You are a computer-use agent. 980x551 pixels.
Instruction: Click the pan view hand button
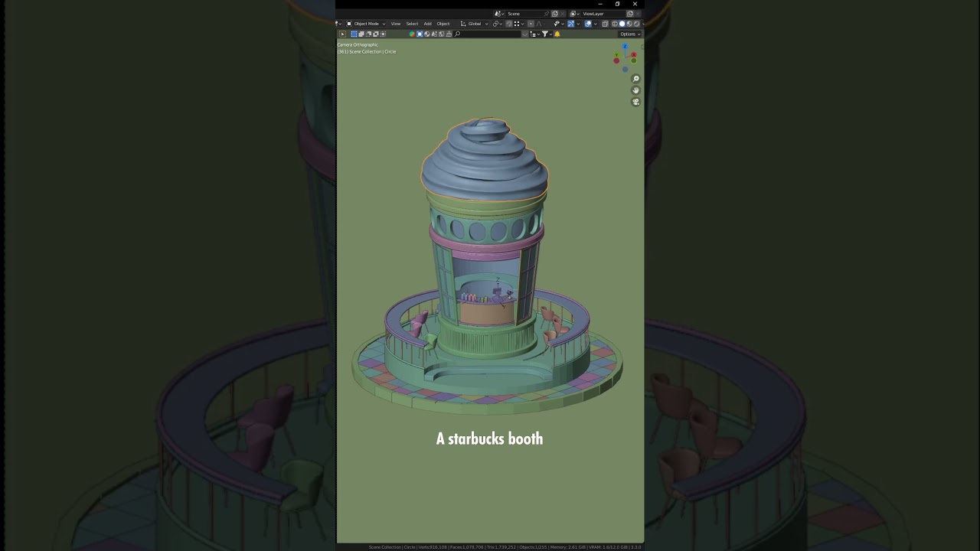[635, 90]
